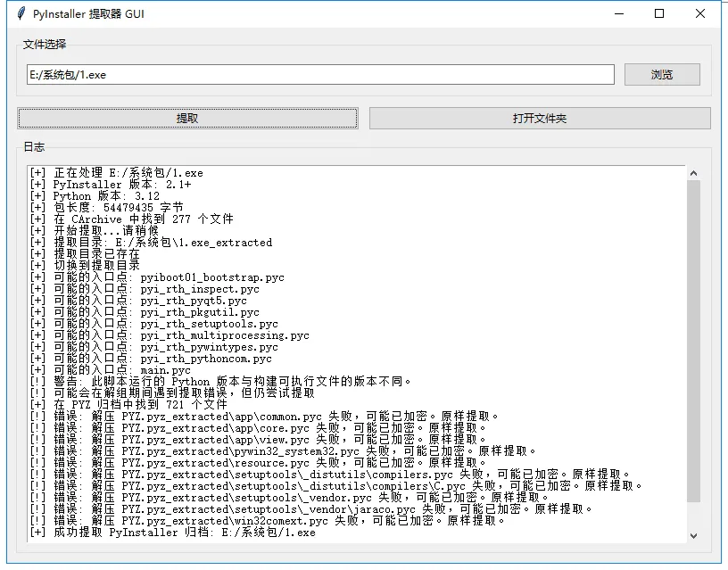The height and width of the screenshot is (570, 728).
Task: Open the output folder via 打开文件夹
Action: [x=539, y=119]
